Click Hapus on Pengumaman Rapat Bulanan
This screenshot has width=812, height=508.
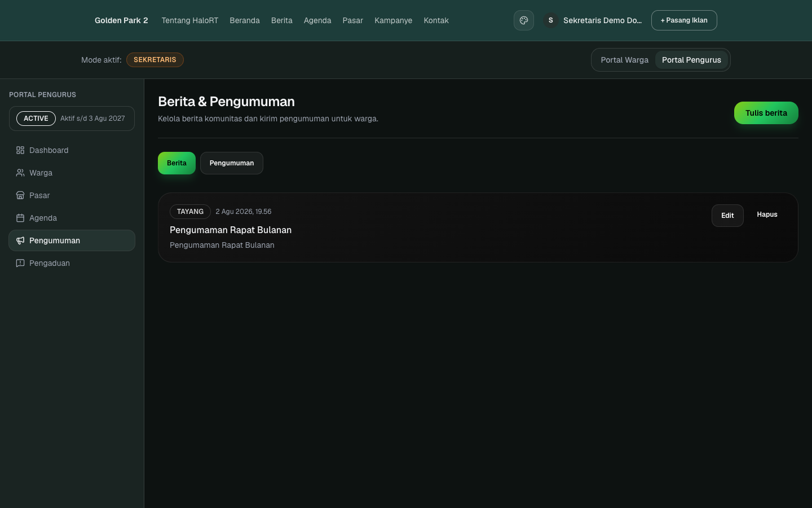pos(767,214)
